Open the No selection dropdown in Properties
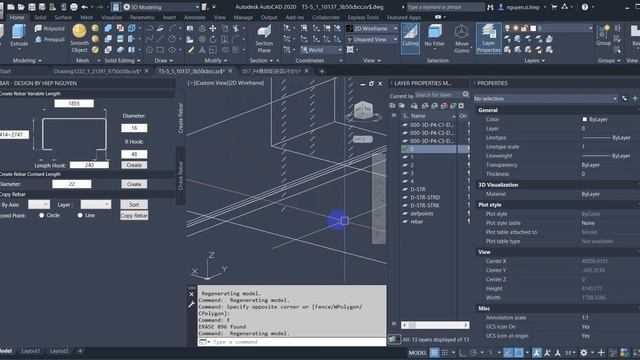The height and width of the screenshot is (360, 640). 546,98
